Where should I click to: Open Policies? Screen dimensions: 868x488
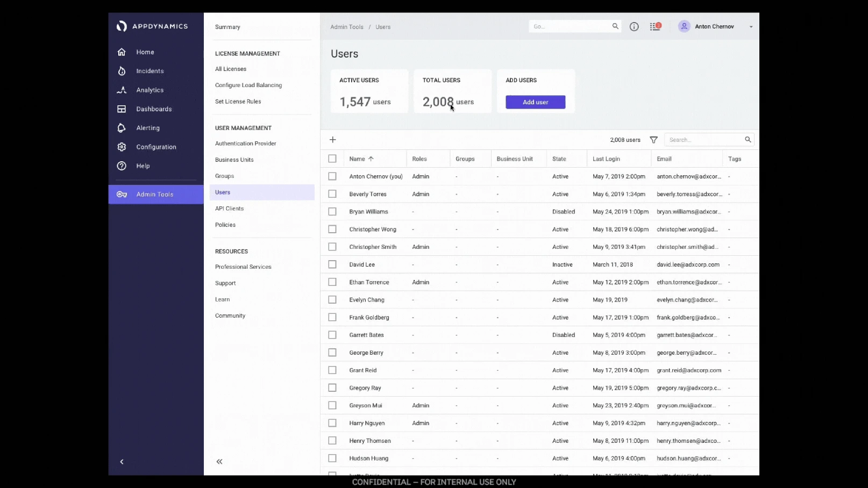(x=225, y=225)
